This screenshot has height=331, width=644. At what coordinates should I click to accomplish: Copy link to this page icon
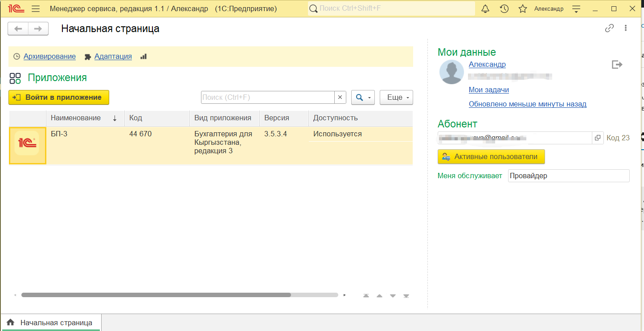[x=609, y=29]
